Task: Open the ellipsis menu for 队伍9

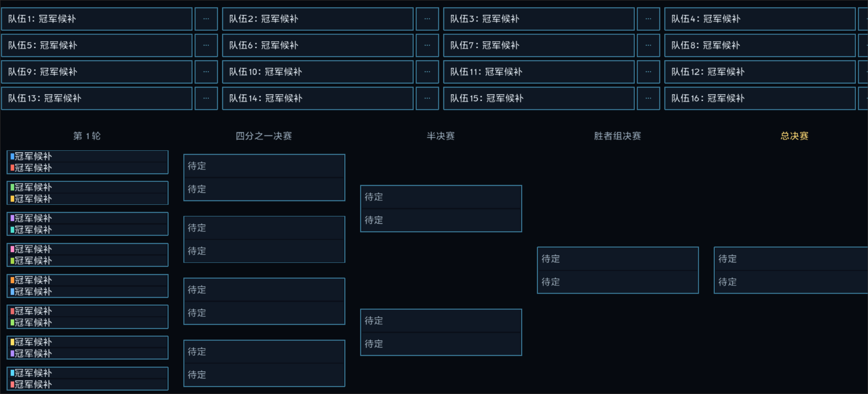Action: [206, 72]
